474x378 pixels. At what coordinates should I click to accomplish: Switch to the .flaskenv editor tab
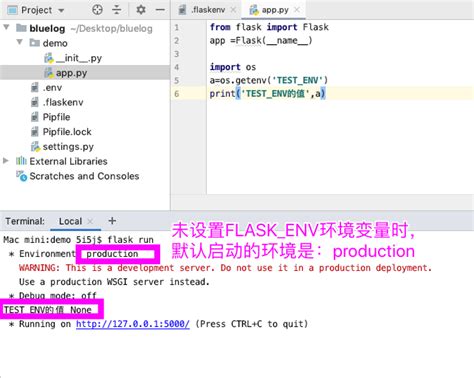[x=208, y=10]
